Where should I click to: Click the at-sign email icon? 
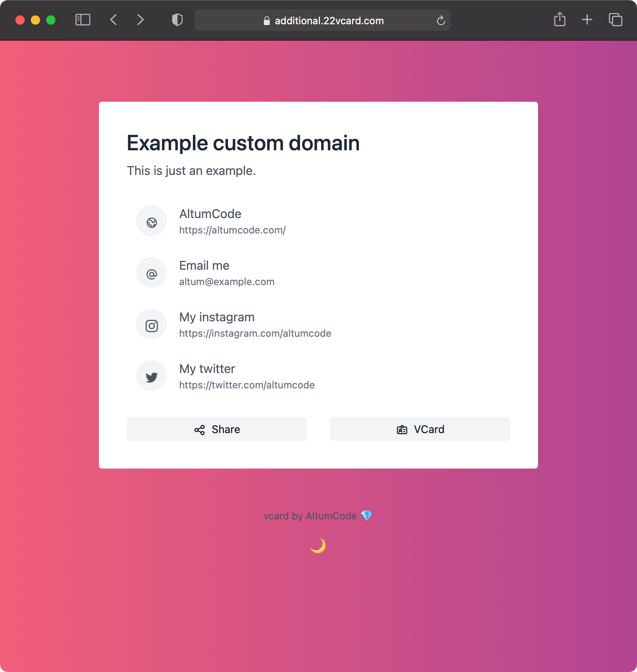151,273
